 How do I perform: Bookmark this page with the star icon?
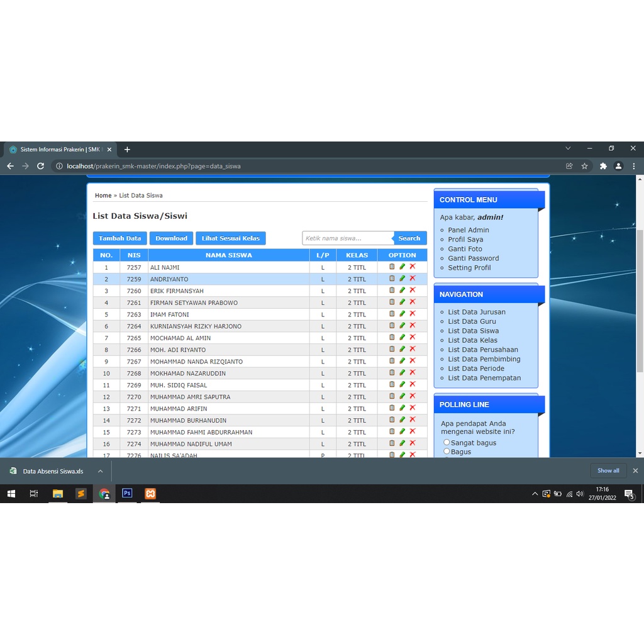click(x=584, y=166)
